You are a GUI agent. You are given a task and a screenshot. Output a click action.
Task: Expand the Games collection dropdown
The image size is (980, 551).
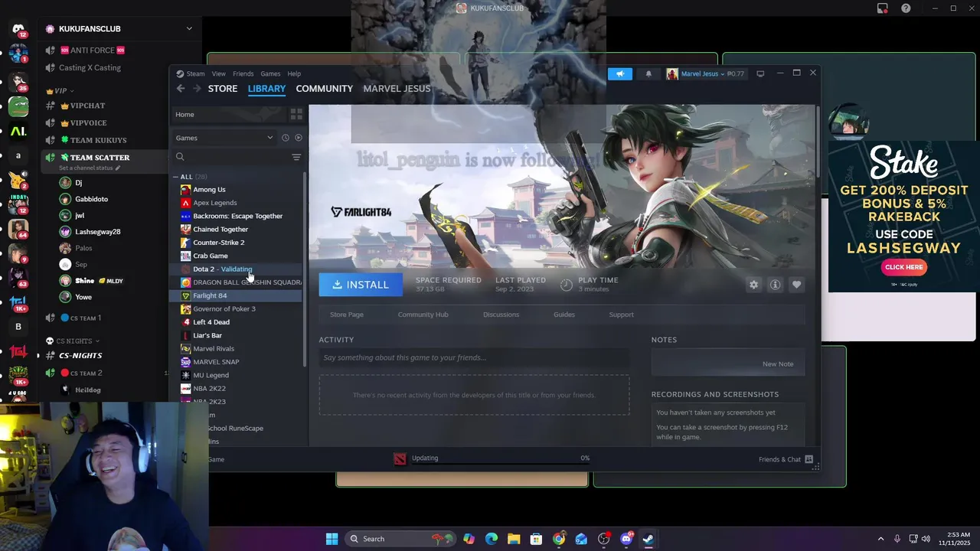click(224, 138)
